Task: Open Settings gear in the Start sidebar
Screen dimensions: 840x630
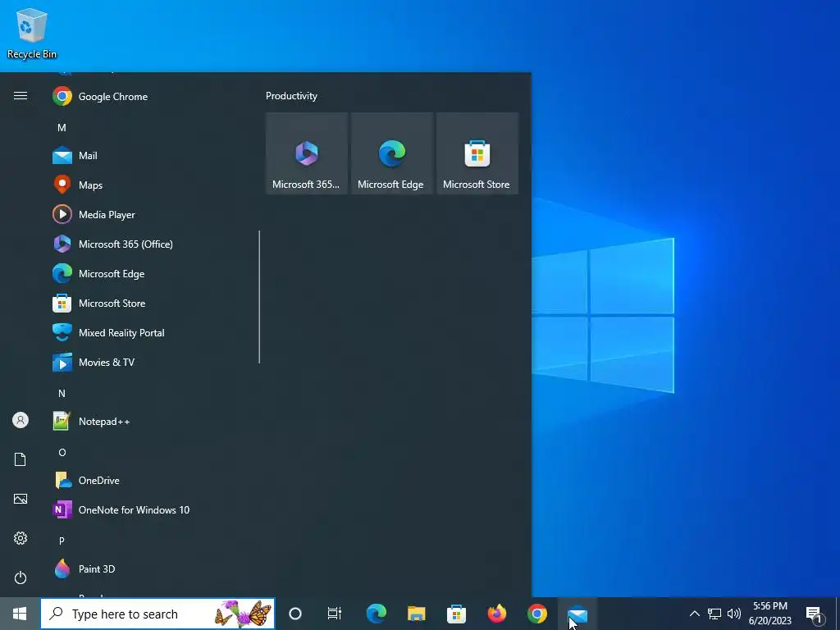Action: 21,538
